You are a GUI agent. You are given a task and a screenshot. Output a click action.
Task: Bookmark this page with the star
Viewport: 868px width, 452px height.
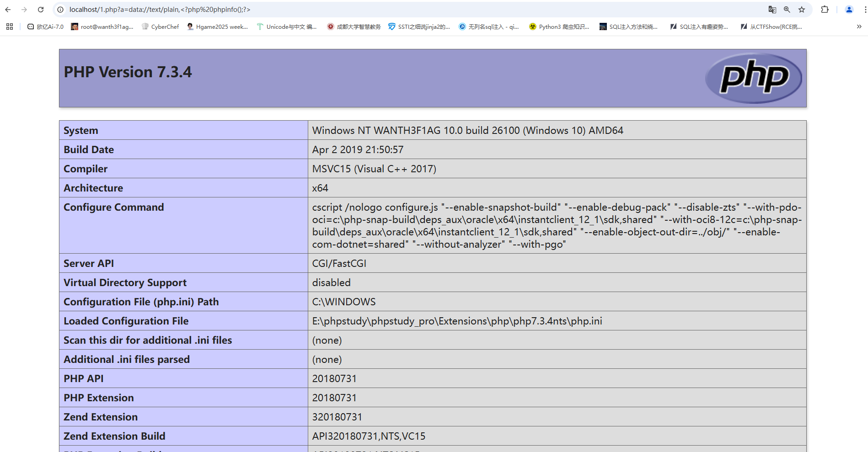pos(801,10)
